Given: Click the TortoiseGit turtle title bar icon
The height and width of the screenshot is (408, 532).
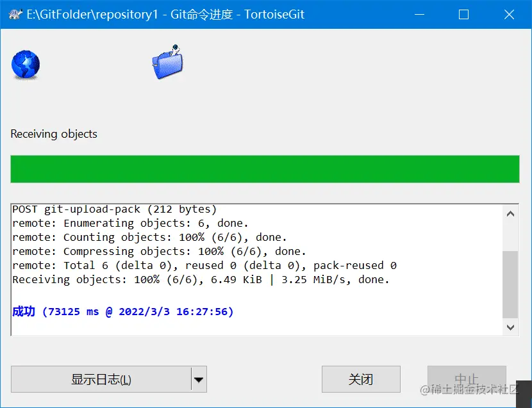Looking at the screenshot, I should pos(15,14).
